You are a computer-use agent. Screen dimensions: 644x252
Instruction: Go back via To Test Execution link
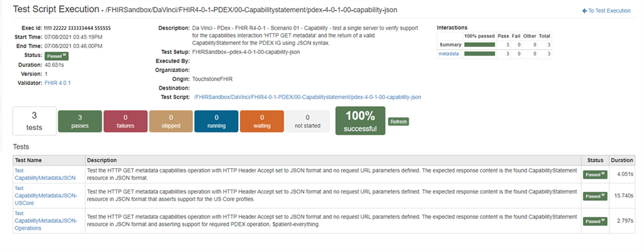click(x=606, y=11)
